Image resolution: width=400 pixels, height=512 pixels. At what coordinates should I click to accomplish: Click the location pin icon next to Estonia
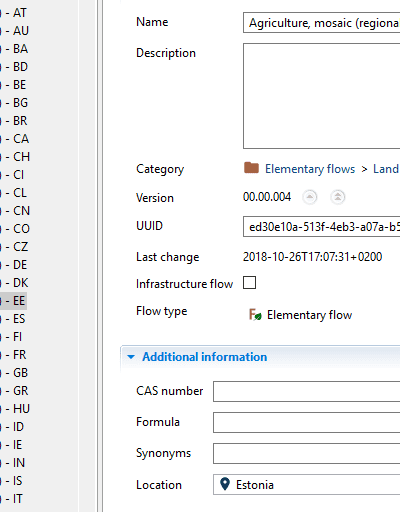coord(225,484)
